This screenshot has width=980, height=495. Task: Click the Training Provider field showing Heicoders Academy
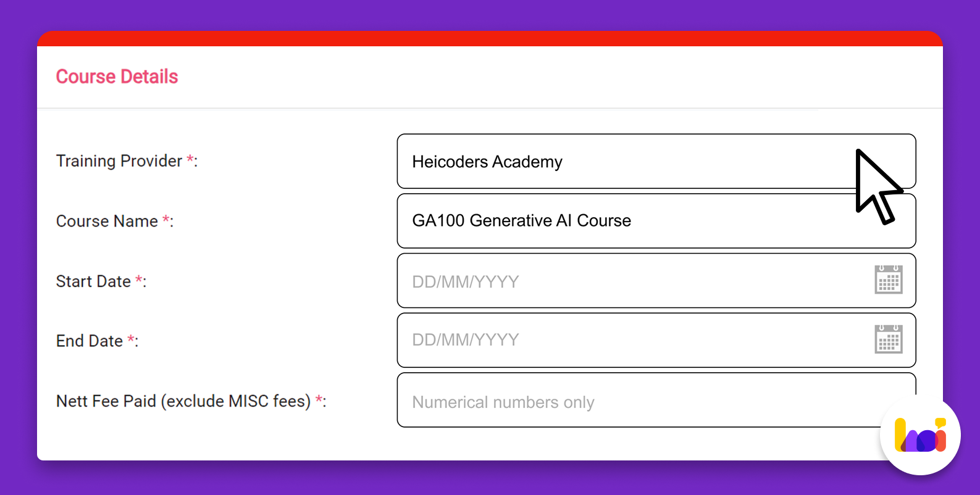(618, 161)
